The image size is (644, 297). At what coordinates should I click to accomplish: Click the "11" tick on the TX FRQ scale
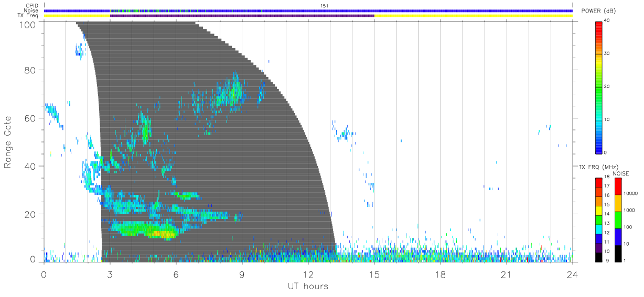[x=607, y=242]
